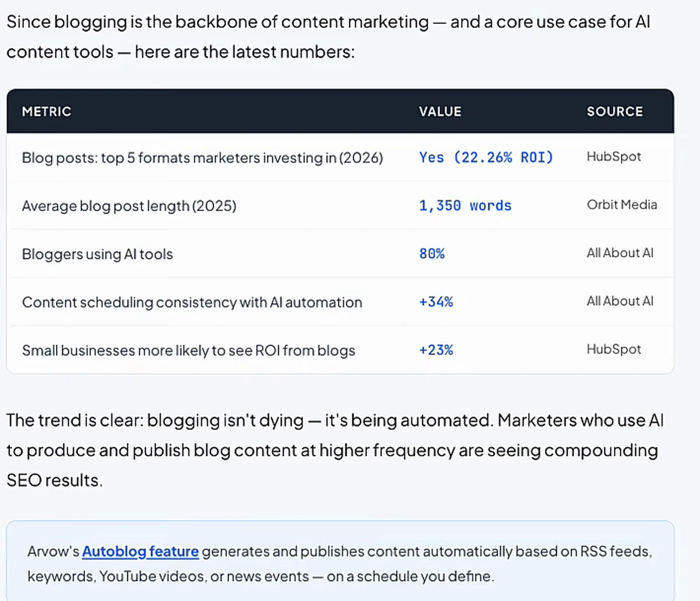Select the 'Since blogging is the backbone' intro paragraph
700x601 pixels.
(x=328, y=37)
